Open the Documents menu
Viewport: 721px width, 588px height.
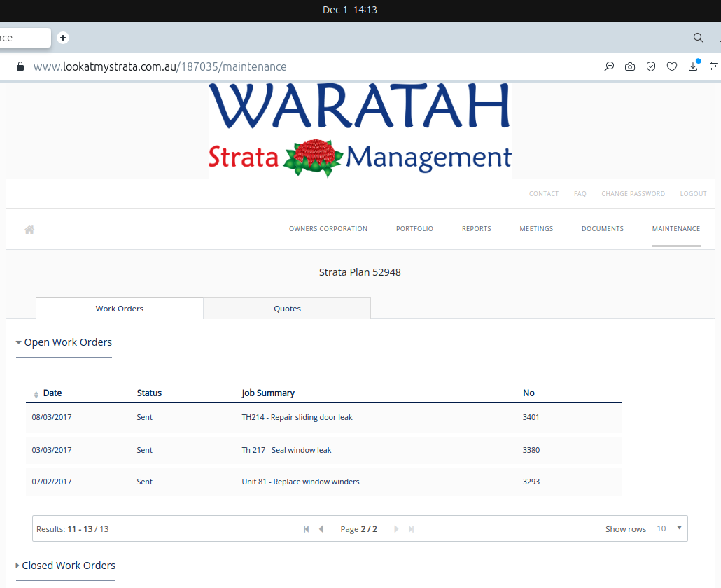click(x=603, y=229)
